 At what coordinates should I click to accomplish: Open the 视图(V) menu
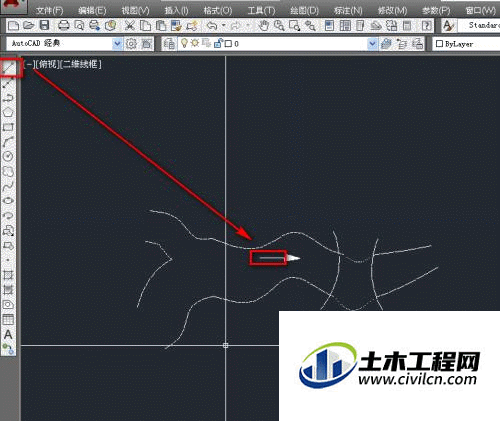pos(135,11)
